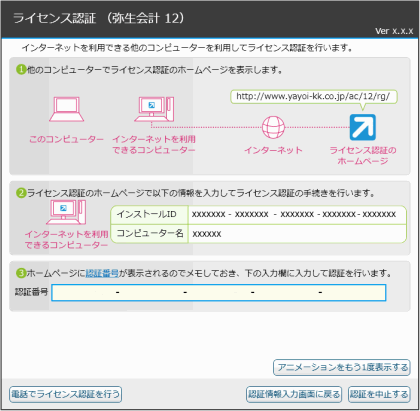
Task: Click the second segment of the 認証番号 field
Action: [x=151, y=293]
